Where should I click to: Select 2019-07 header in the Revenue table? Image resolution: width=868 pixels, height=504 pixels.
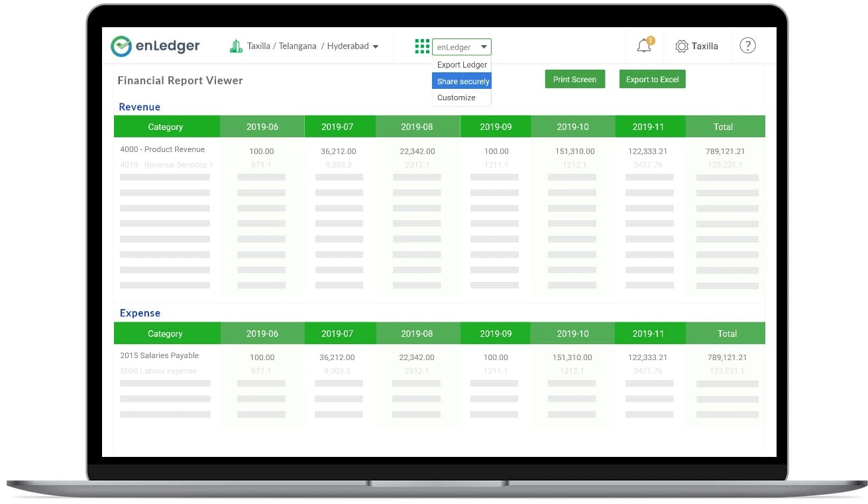point(340,127)
